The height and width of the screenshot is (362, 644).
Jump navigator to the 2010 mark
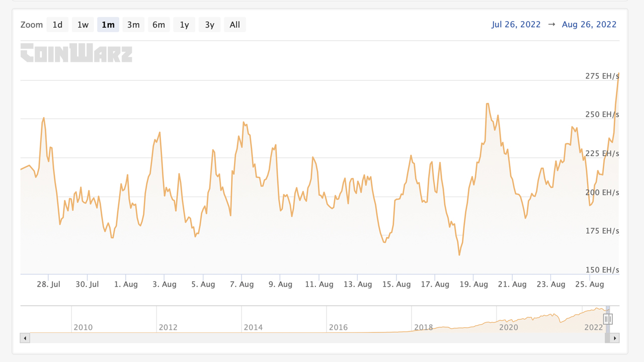83,327
